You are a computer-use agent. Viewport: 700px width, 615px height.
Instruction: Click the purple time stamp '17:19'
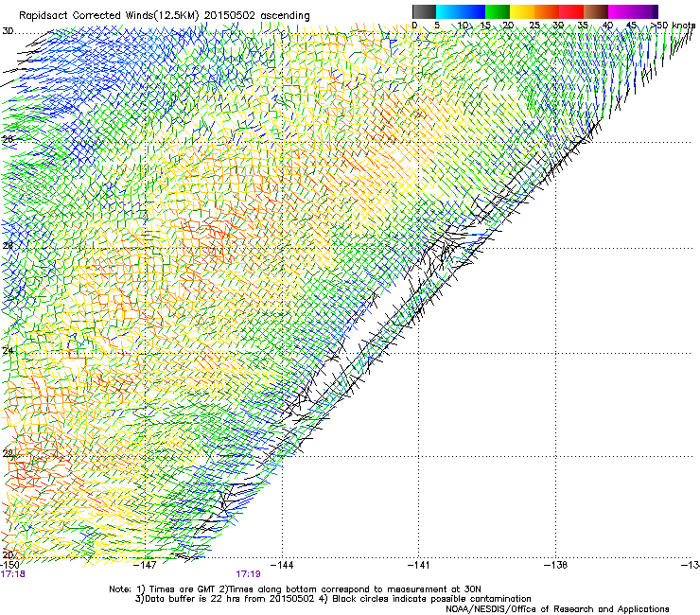tap(248, 574)
